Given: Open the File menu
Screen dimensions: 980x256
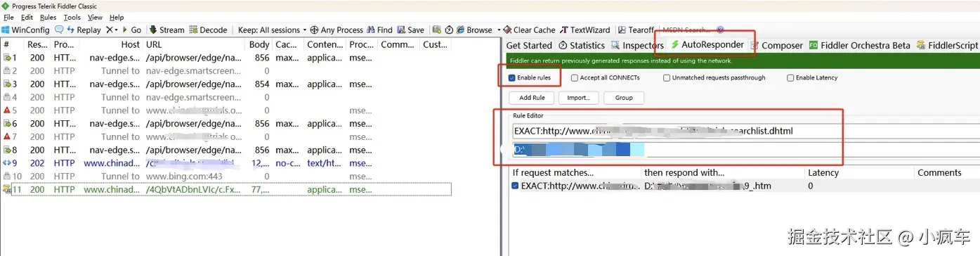Looking at the screenshot, I should click(x=9, y=18).
